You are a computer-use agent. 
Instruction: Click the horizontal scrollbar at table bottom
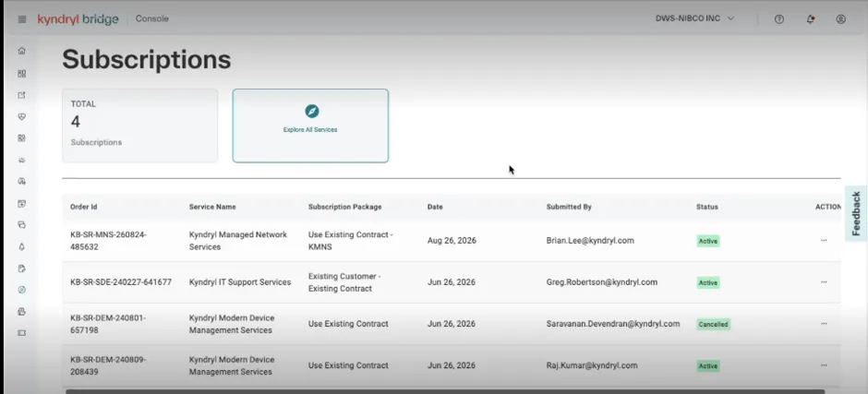(445, 391)
